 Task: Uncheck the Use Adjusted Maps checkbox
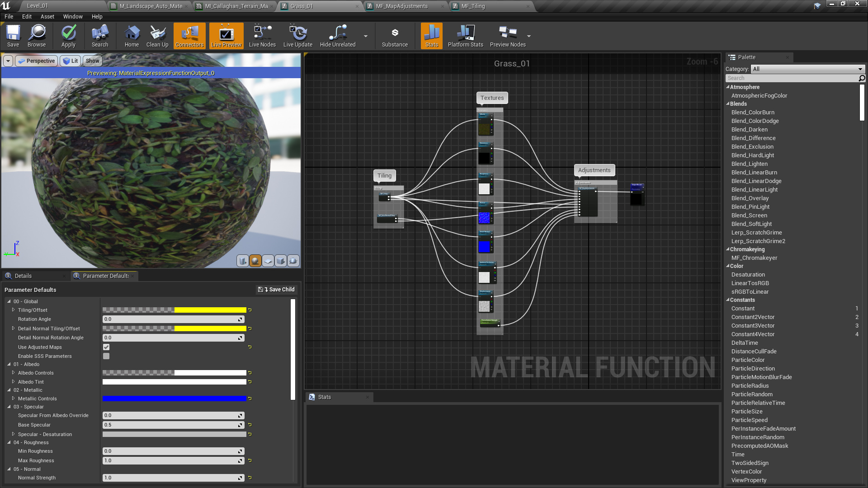(x=106, y=347)
